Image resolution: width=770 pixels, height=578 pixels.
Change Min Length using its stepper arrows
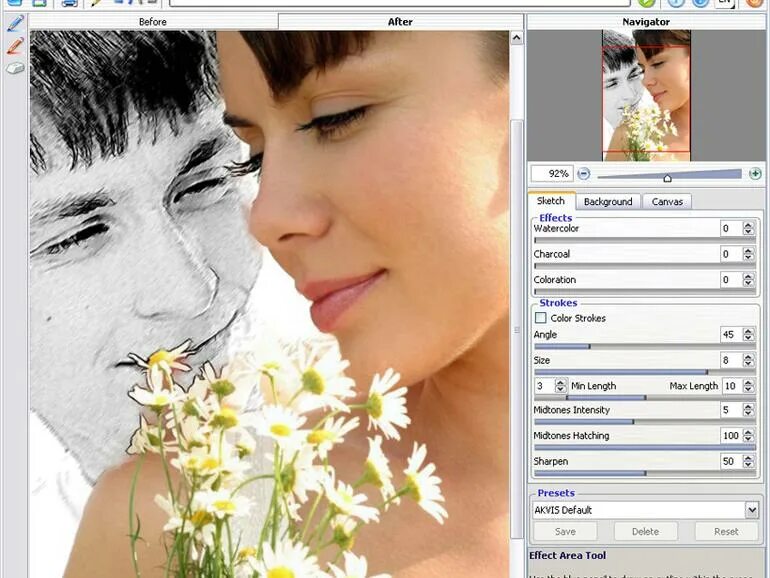pyautogui.click(x=560, y=385)
